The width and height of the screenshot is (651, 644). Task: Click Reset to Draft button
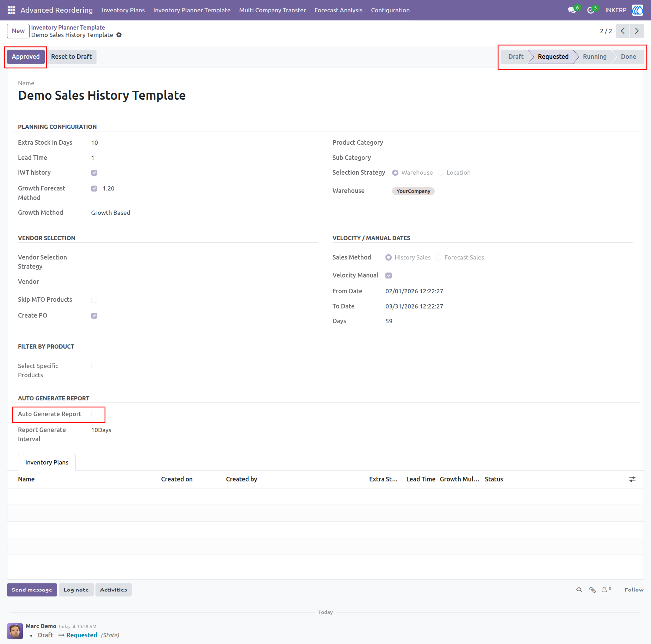click(x=71, y=57)
